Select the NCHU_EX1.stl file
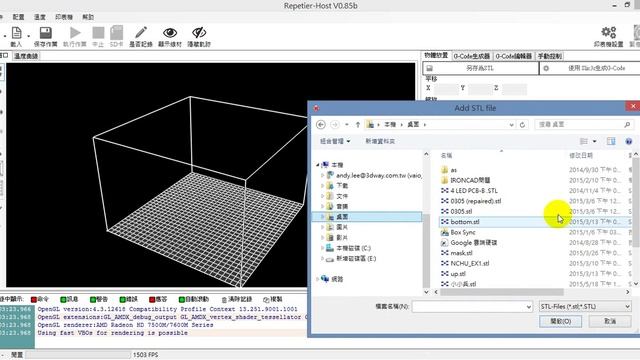640x360 pixels. (x=469, y=264)
